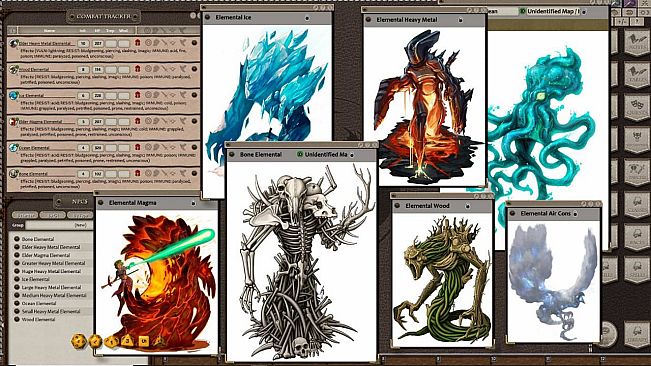The width and height of the screenshot is (651, 366).
Task: Click red foe icon in Bone Elemental tracker row
Action: coord(137,173)
